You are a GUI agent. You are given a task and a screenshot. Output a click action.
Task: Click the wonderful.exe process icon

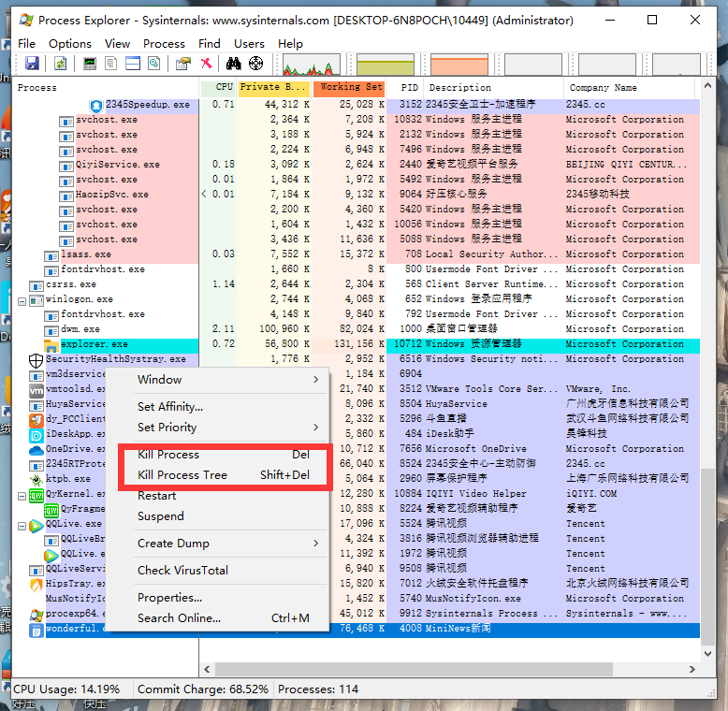[x=36, y=631]
